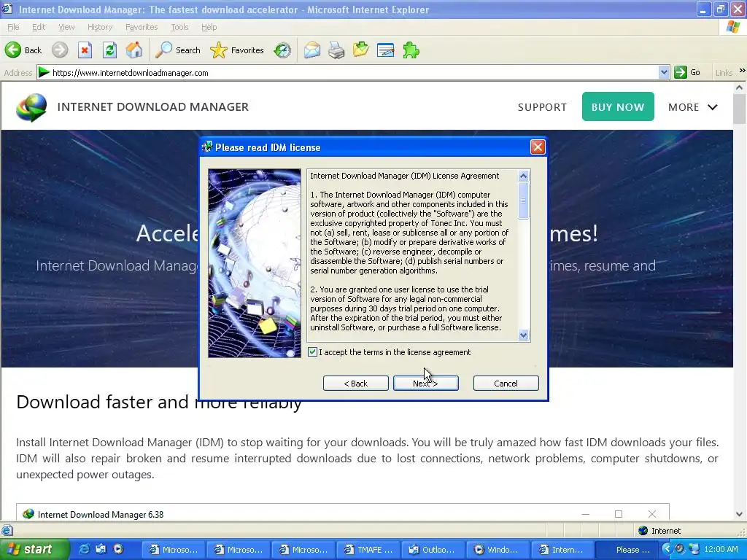Click the 12:00 AM clock in the tray

pyautogui.click(x=721, y=550)
